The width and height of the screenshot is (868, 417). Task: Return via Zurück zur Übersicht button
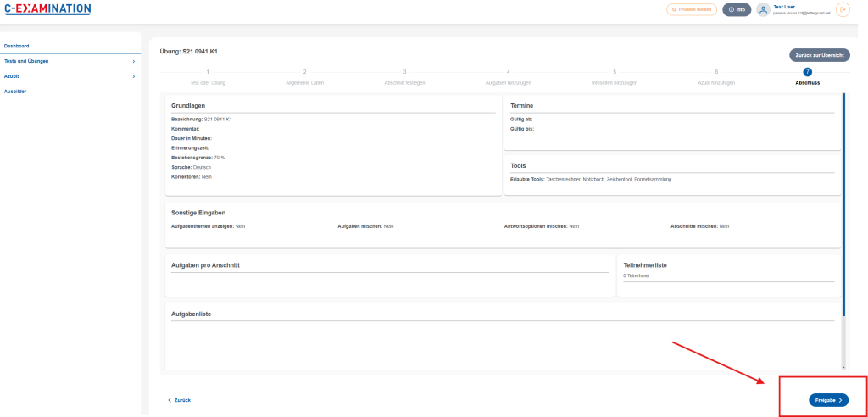[x=819, y=54]
